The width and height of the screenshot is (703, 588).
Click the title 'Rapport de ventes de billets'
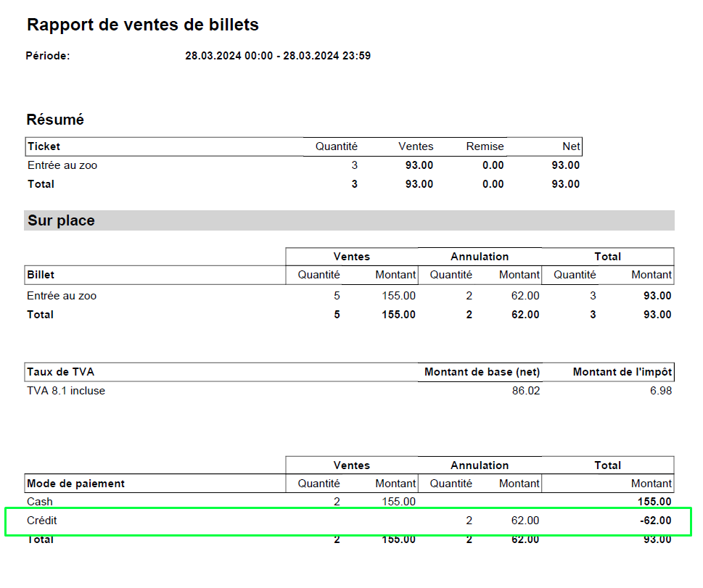point(143,25)
